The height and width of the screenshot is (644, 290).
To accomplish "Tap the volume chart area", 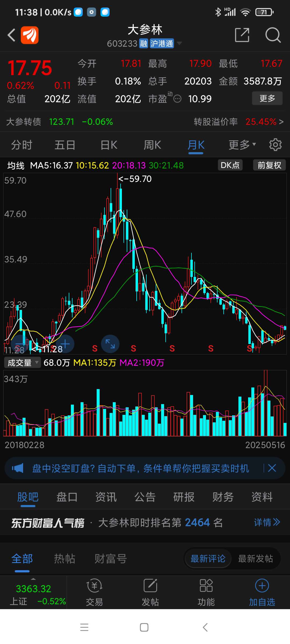I will (x=145, y=403).
